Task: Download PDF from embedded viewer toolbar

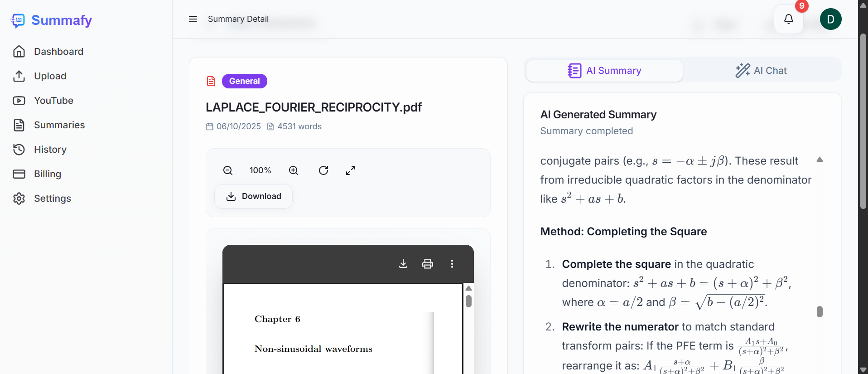Action: [403, 264]
